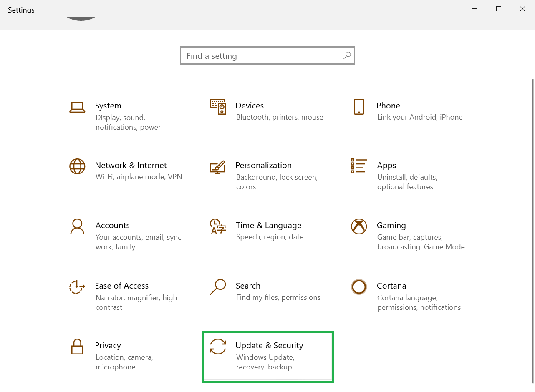The width and height of the screenshot is (535, 392).
Task: Select the Phone icon
Action: (359, 107)
